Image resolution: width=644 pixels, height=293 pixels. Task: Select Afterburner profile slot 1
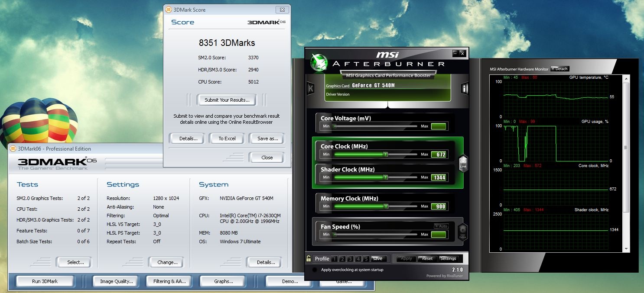pyautogui.click(x=335, y=259)
